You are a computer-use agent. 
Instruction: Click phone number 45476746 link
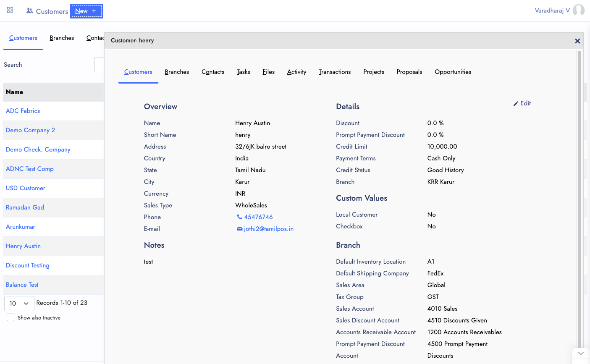click(258, 217)
